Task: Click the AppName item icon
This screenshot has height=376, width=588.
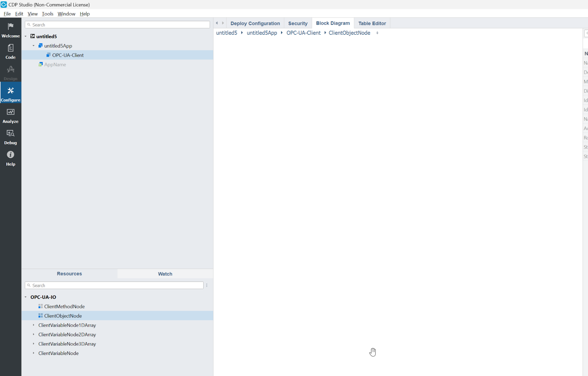Action: pyautogui.click(x=40, y=64)
